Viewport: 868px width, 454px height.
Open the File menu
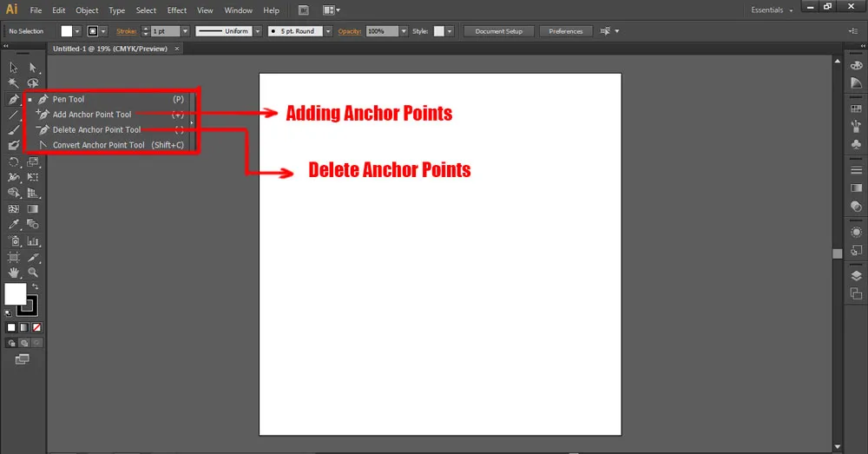[36, 10]
